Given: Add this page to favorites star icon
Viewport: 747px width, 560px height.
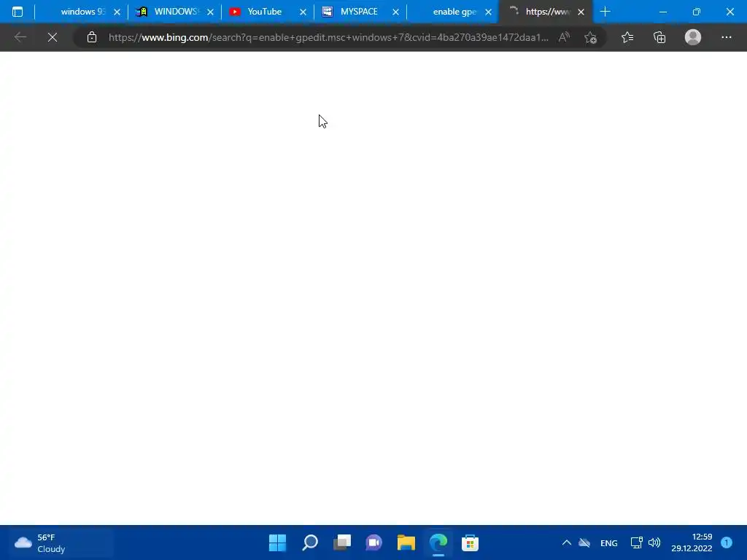Looking at the screenshot, I should (591, 37).
